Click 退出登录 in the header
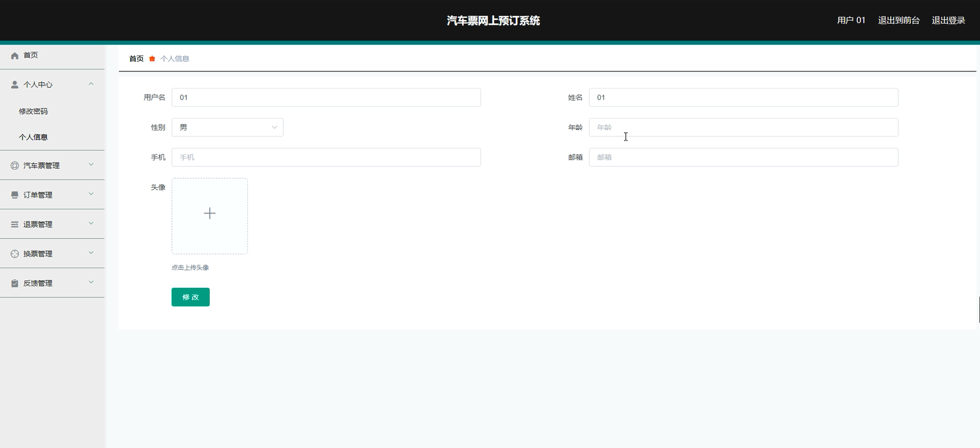Viewport: 980px width, 448px height. tap(948, 20)
